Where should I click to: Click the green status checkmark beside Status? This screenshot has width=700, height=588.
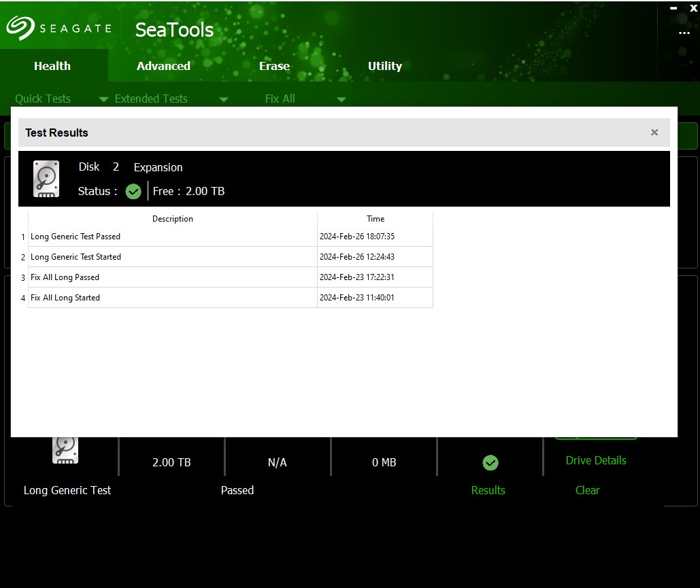click(x=133, y=192)
